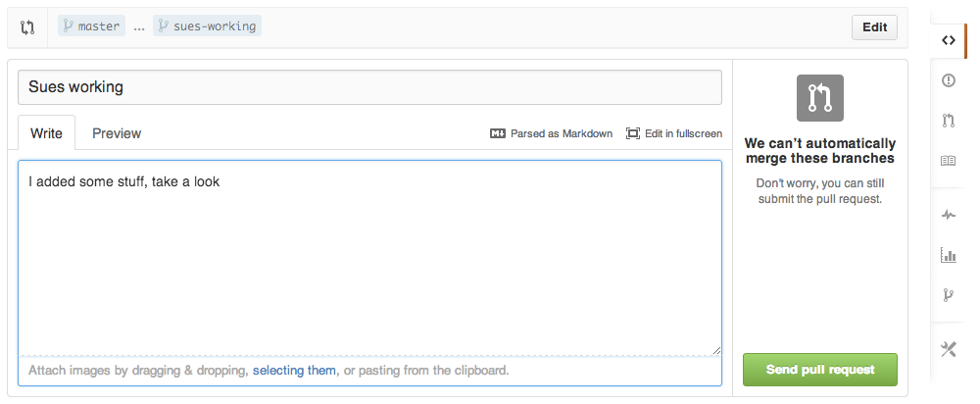Screen dimensions: 980x404
Task: Click the compare branches icon at top left
Action: point(27,27)
